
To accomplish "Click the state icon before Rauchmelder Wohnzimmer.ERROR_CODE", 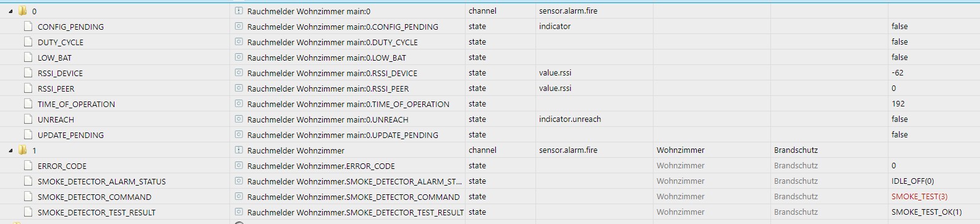I will (239, 166).
